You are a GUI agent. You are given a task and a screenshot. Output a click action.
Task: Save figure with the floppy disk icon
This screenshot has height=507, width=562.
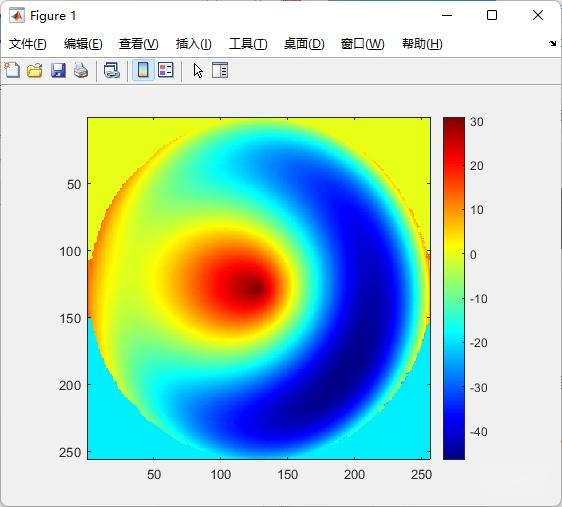(x=58, y=70)
